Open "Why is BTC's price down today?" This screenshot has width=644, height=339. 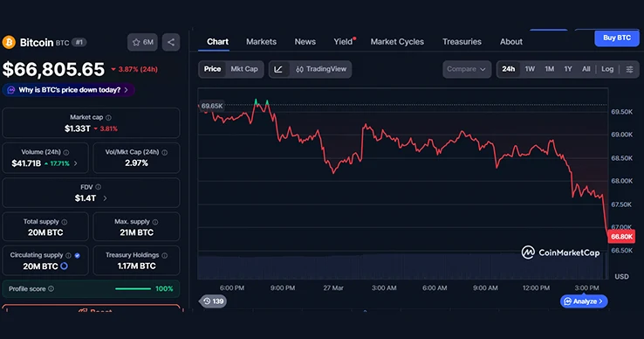tap(69, 90)
